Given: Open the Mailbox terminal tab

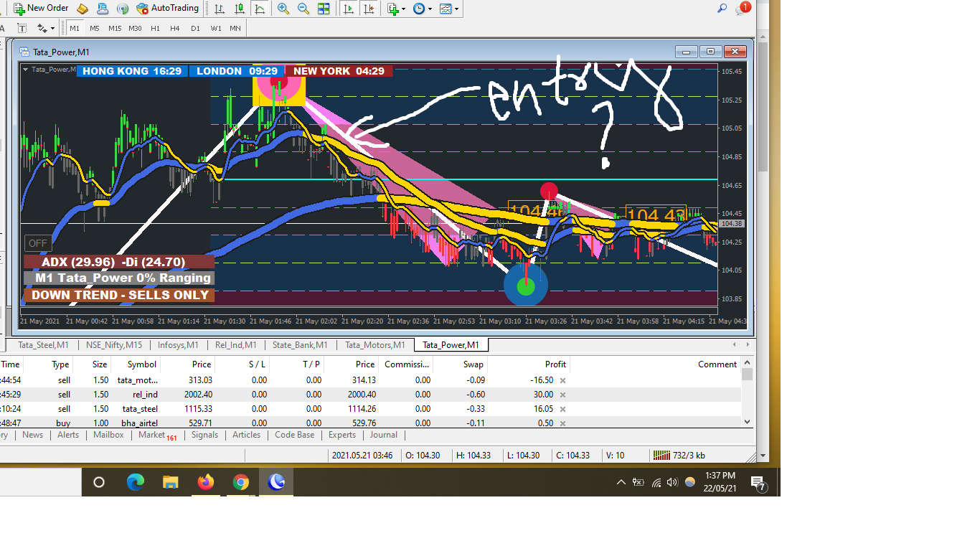Looking at the screenshot, I should coord(108,435).
